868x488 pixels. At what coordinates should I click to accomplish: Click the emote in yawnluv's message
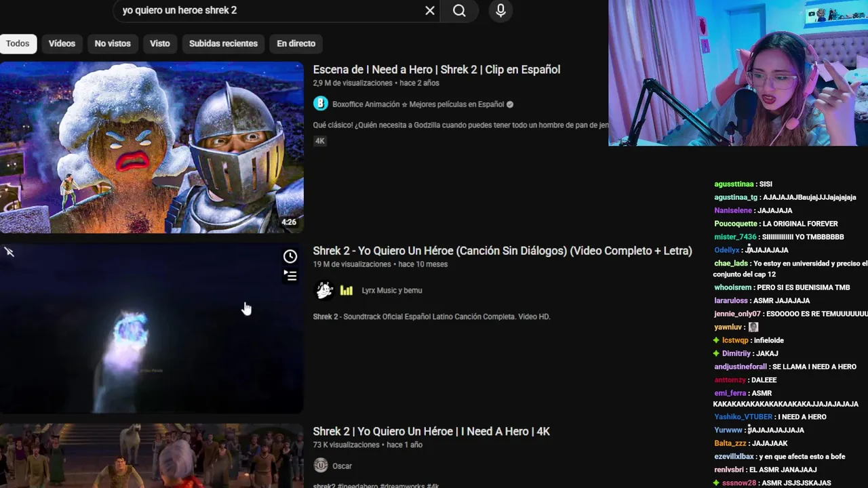753,327
